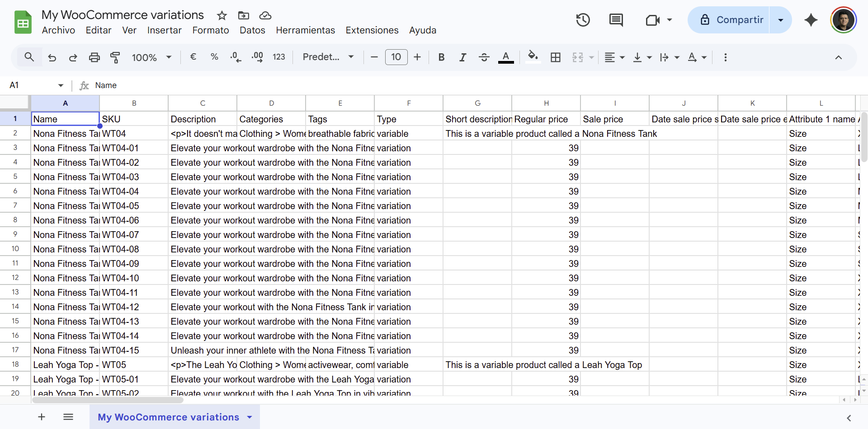Viewport: 868px width, 429px height.
Task: Toggle bold formatting
Action: pyautogui.click(x=441, y=57)
